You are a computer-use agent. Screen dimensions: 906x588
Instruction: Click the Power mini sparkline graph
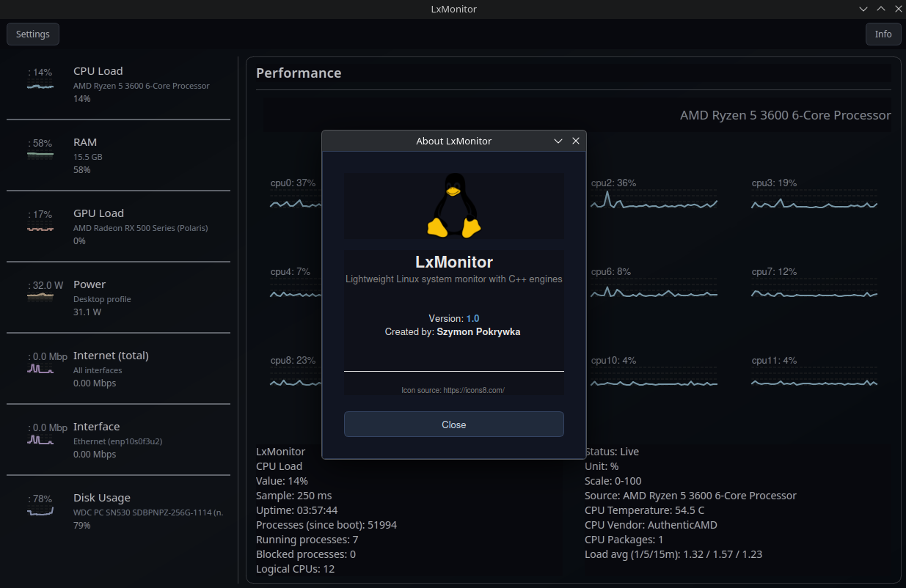coord(40,297)
